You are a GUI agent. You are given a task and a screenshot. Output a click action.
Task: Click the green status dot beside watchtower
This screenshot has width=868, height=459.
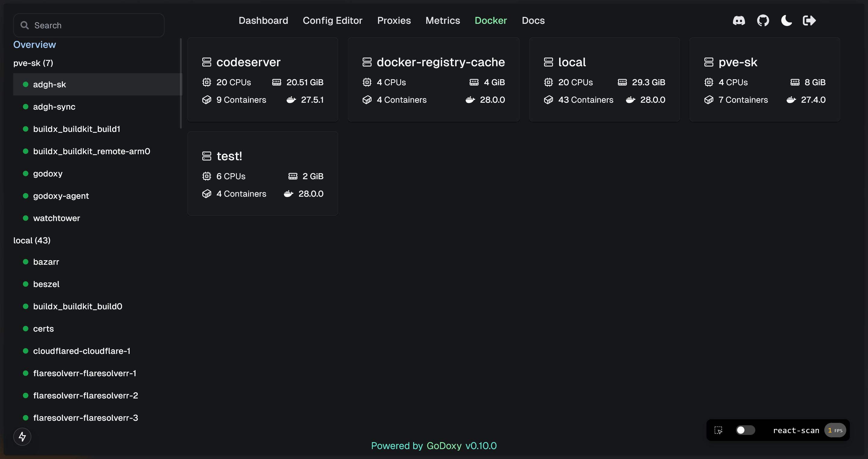click(x=25, y=218)
